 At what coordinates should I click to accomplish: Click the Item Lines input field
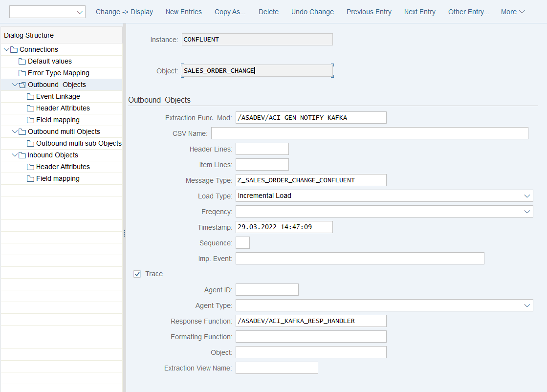coord(263,165)
